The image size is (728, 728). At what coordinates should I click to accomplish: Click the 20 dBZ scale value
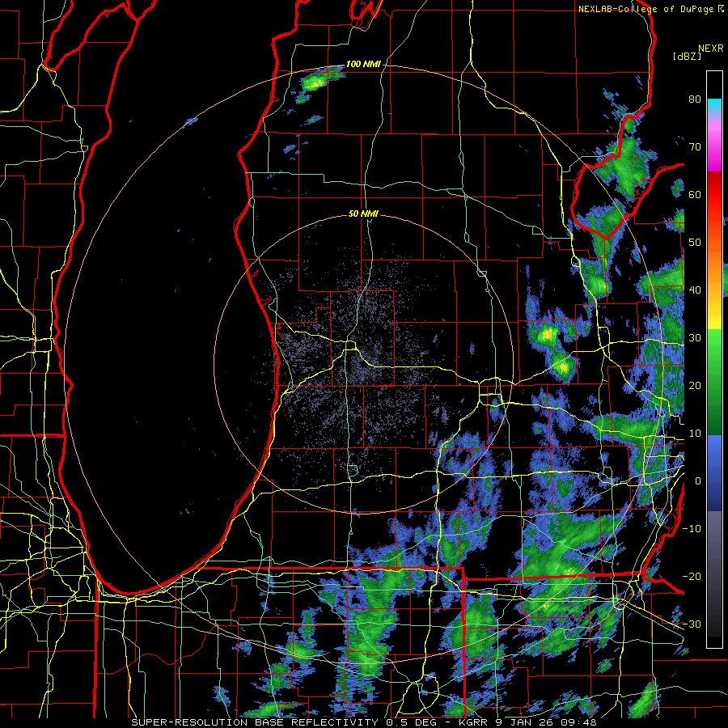[695, 385]
